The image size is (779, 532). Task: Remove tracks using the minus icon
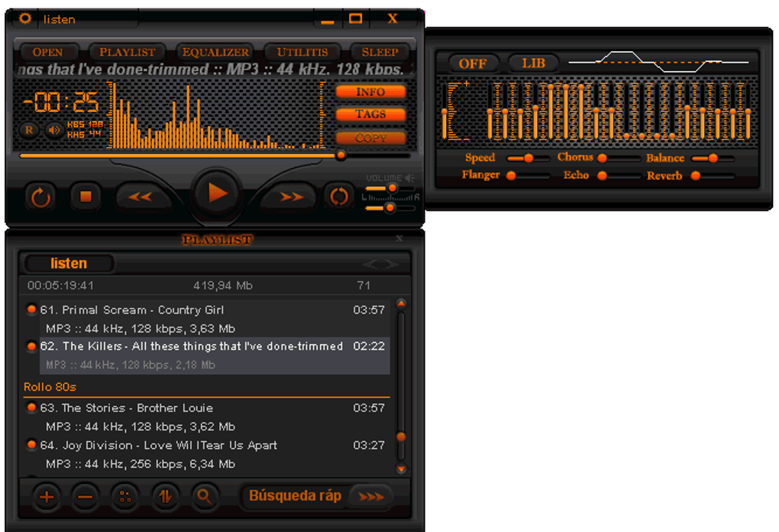(x=85, y=496)
